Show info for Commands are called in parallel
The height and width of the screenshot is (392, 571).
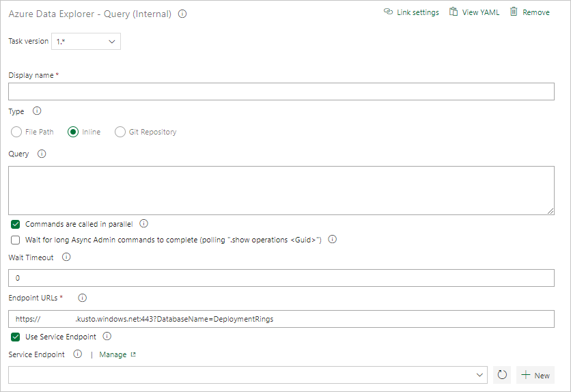pyautogui.click(x=144, y=223)
